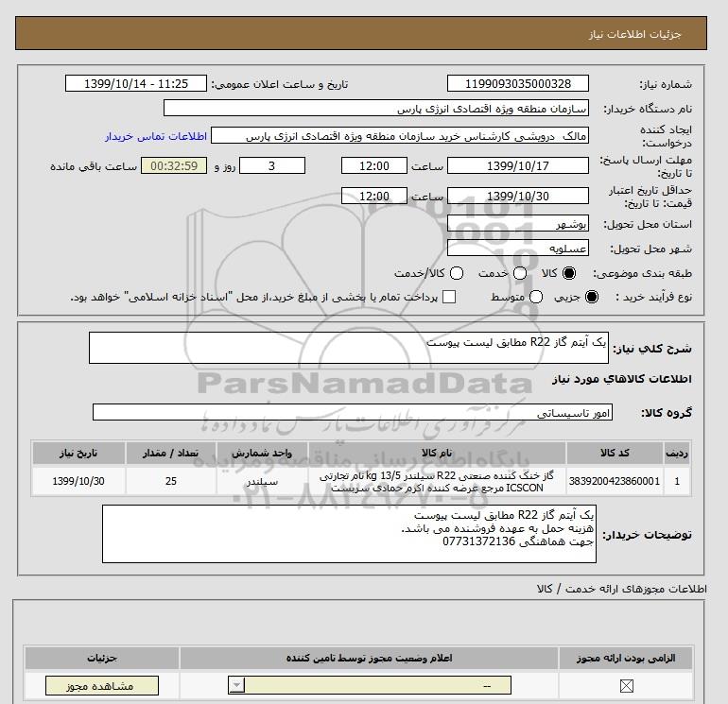
Task: Click the کد کالا column header
Action: coord(615,453)
